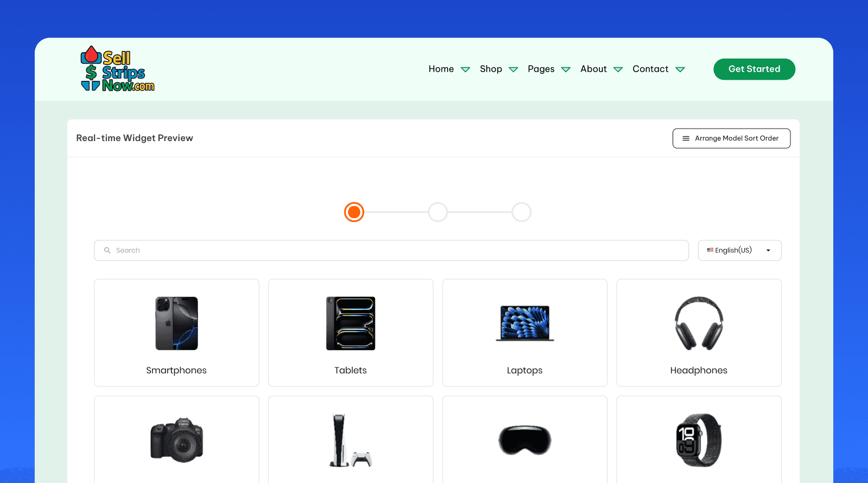Screen dimensions: 868x483
Task: Select the camera category card
Action: pyautogui.click(x=176, y=440)
